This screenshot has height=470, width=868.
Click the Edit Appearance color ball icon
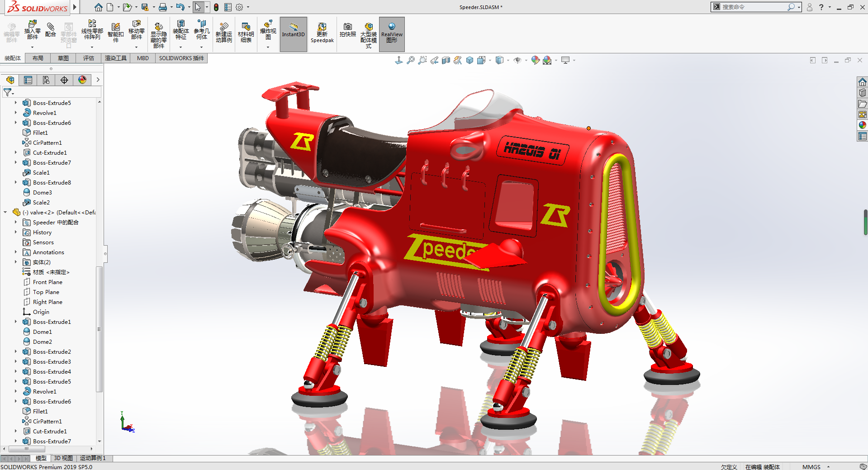[535, 60]
